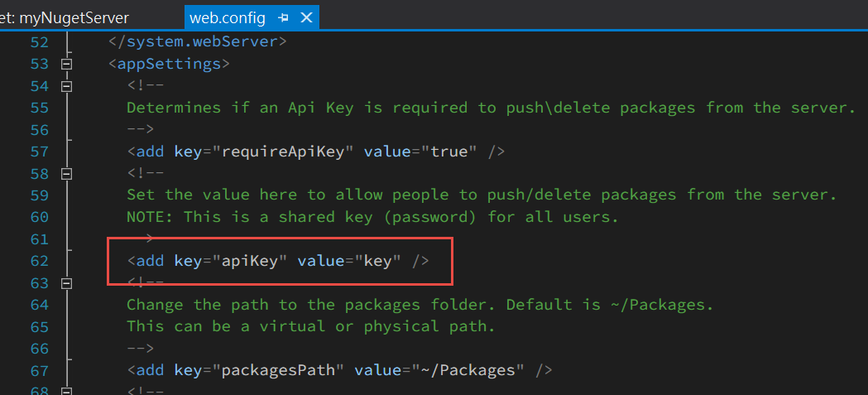Place cursor in the "true" value on line 57

(x=448, y=152)
